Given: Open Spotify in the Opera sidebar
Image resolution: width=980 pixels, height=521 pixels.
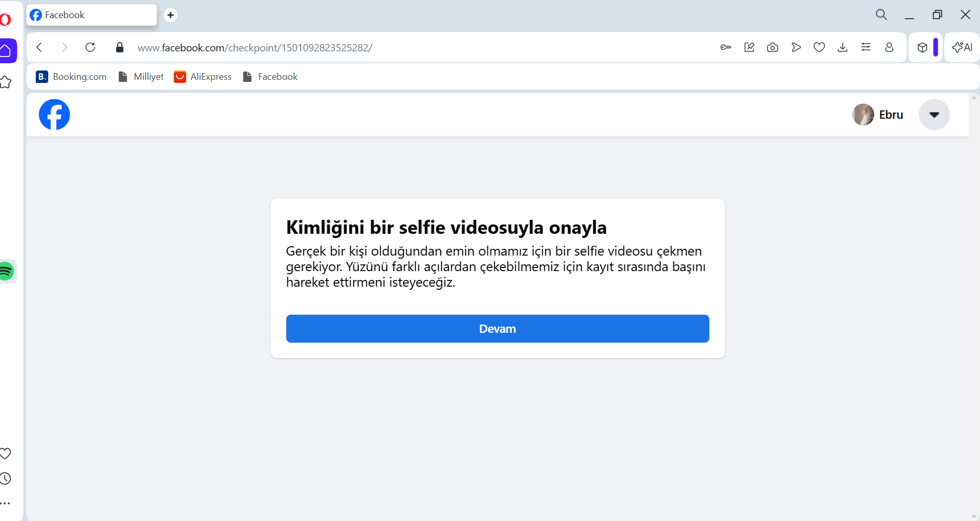Looking at the screenshot, I should (6, 271).
